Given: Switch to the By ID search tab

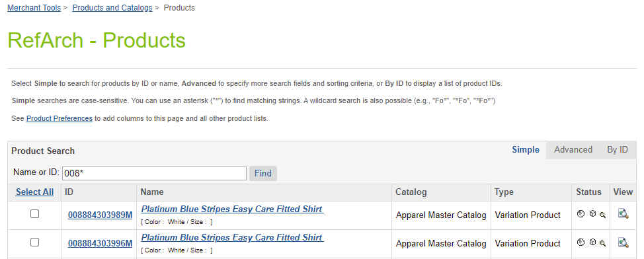Looking at the screenshot, I should click(x=618, y=150).
